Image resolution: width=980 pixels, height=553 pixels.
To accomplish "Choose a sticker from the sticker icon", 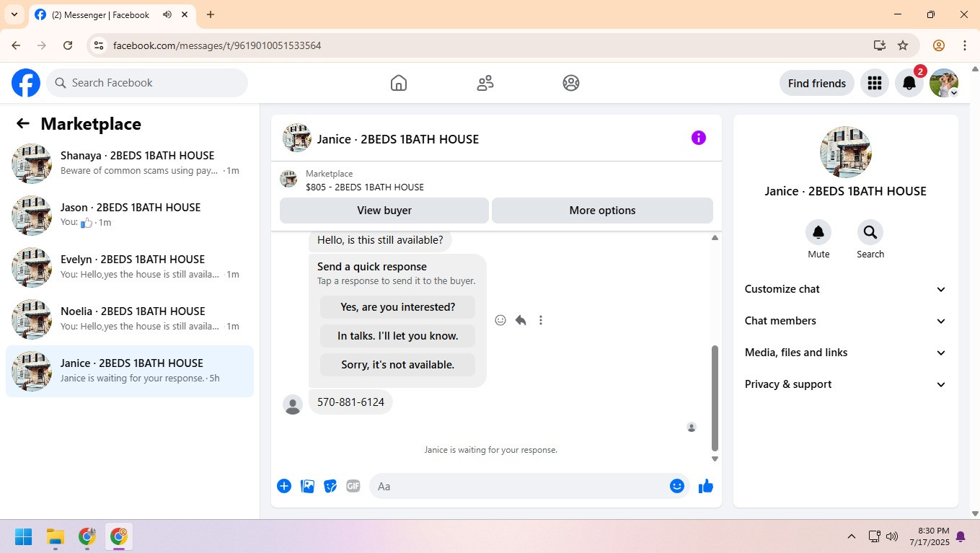I will 330,486.
